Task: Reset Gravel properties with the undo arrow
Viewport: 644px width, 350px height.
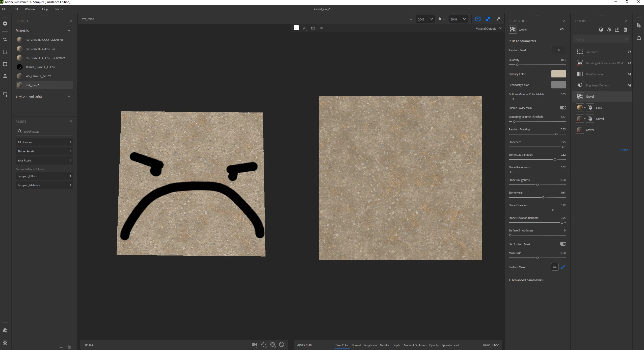Action: tap(562, 30)
